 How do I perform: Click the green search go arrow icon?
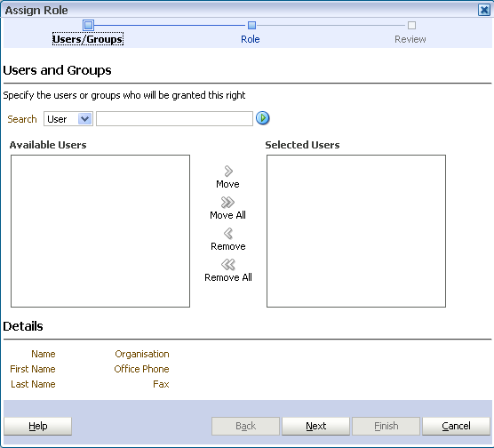point(262,118)
